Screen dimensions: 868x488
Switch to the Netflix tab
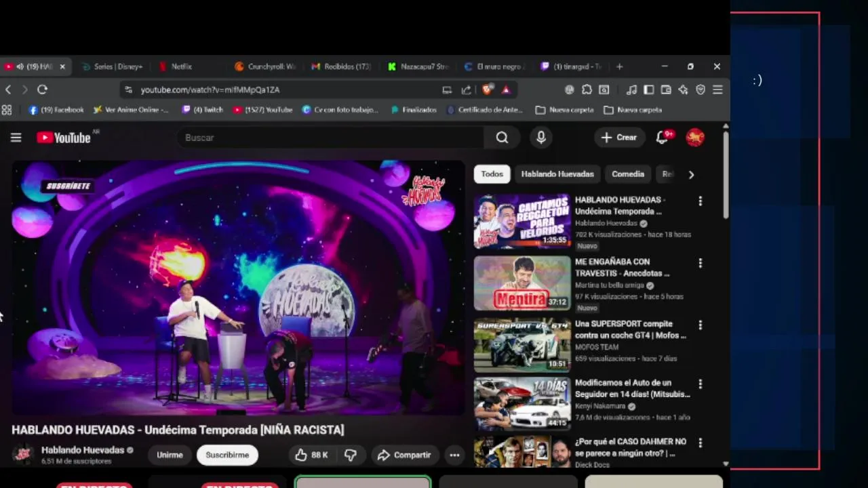182,66
